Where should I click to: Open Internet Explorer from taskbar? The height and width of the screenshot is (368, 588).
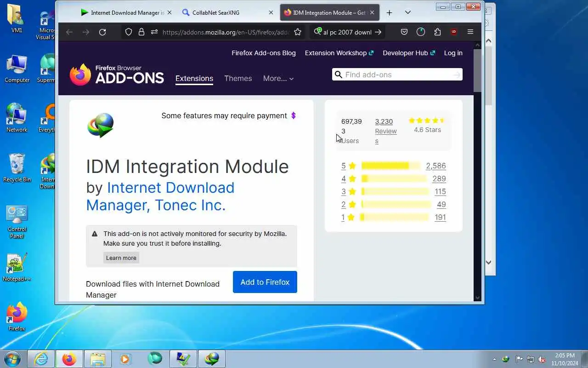(x=41, y=359)
